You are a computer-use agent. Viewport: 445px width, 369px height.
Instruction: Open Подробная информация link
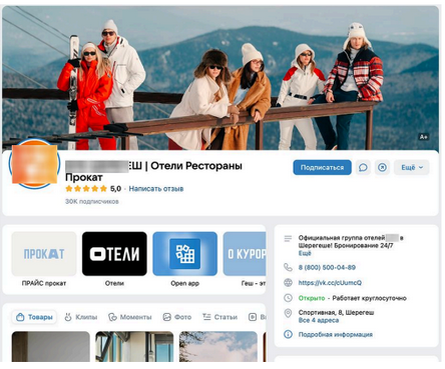point(335,334)
